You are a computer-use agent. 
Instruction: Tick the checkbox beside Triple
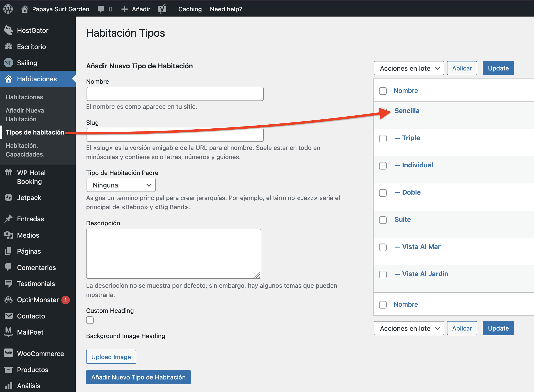(x=383, y=138)
